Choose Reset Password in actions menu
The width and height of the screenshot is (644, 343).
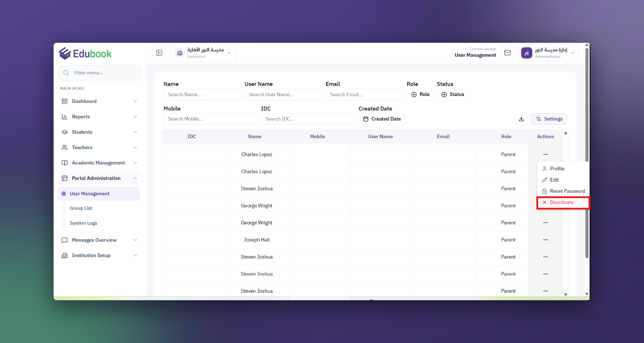pyautogui.click(x=562, y=191)
